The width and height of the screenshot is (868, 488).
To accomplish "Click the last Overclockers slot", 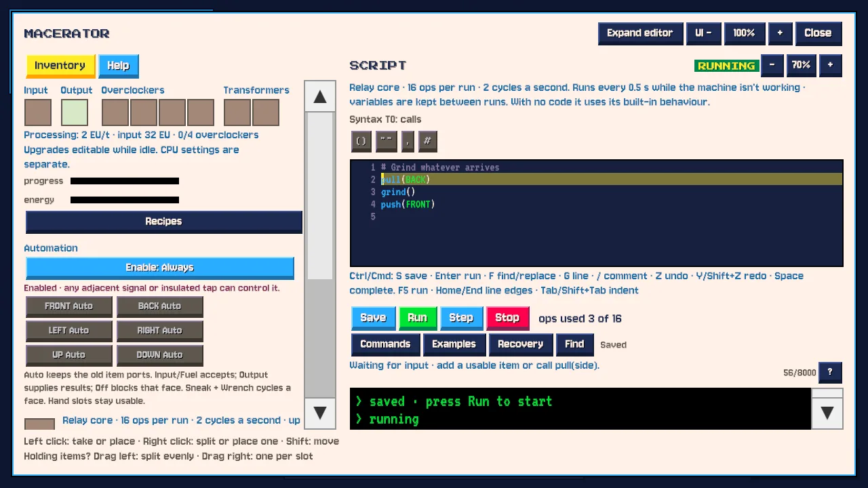I will [x=201, y=113].
